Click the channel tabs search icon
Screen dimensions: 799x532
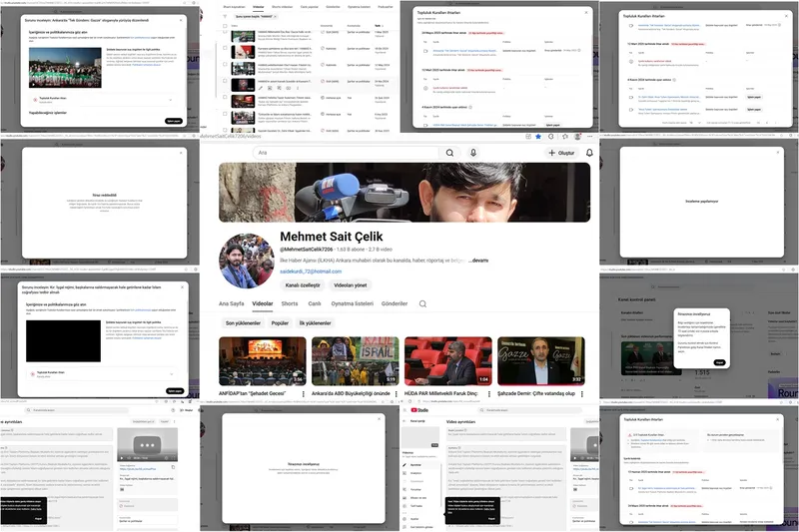click(422, 303)
